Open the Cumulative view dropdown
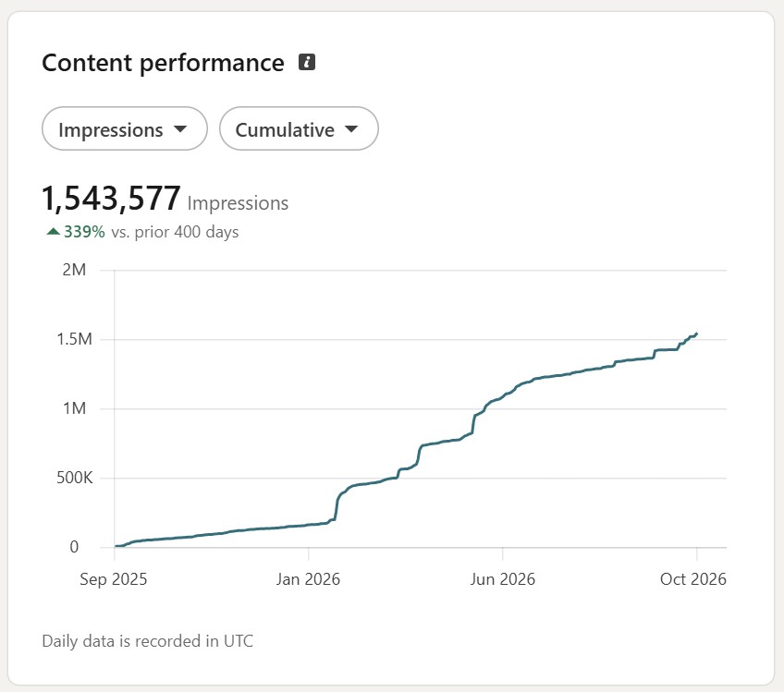Viewport: 784px width, 692px height. pyautogui.click(x=299, y=129)
